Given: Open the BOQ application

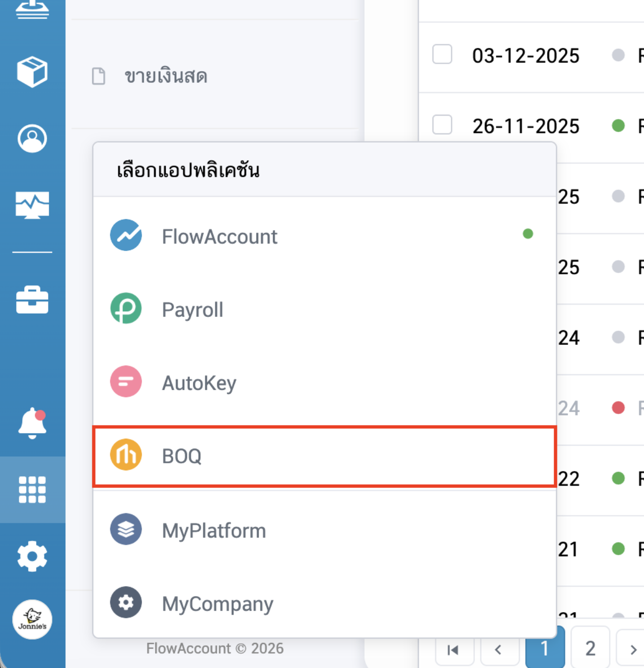Looking at the screenshot, I should pos(324,456).
